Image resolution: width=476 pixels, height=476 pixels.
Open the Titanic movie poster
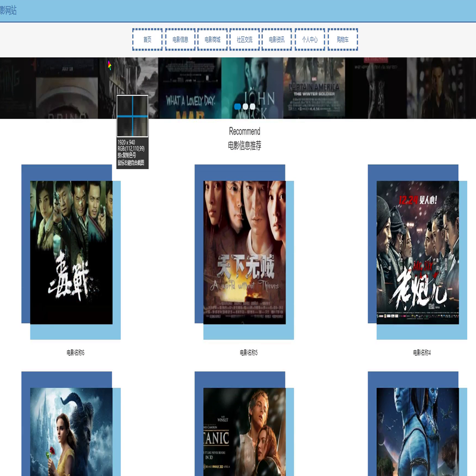click(x=245, y=432)
